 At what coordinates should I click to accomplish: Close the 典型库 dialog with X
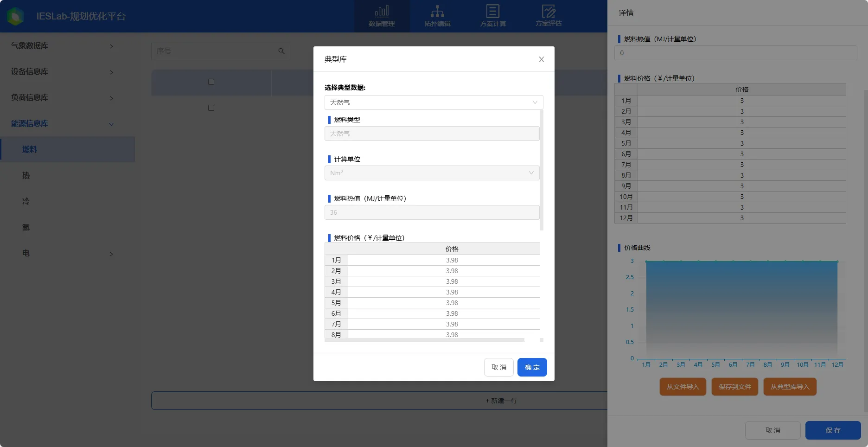(541, 59)
